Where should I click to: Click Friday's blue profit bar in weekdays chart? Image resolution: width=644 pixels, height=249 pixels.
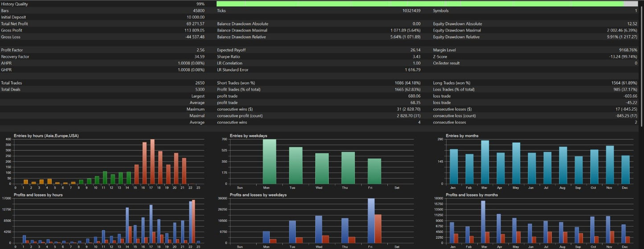coord(371,221)
